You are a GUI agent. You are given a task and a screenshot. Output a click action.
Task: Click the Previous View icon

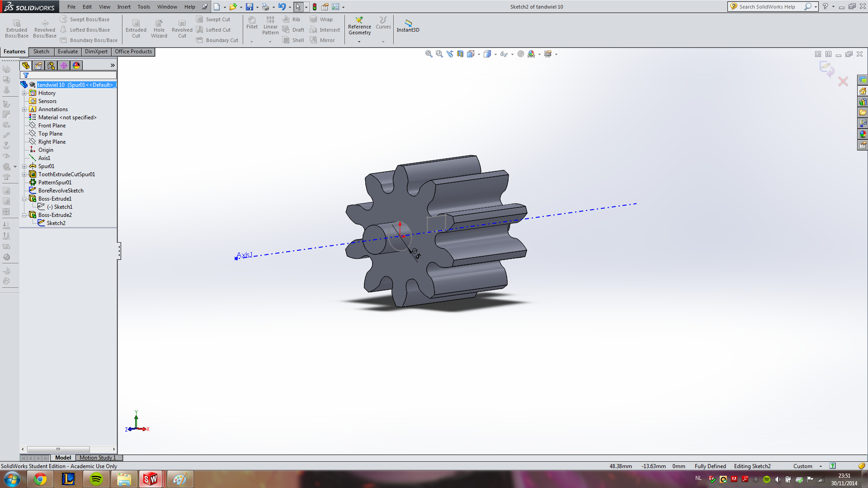(450, 54)
